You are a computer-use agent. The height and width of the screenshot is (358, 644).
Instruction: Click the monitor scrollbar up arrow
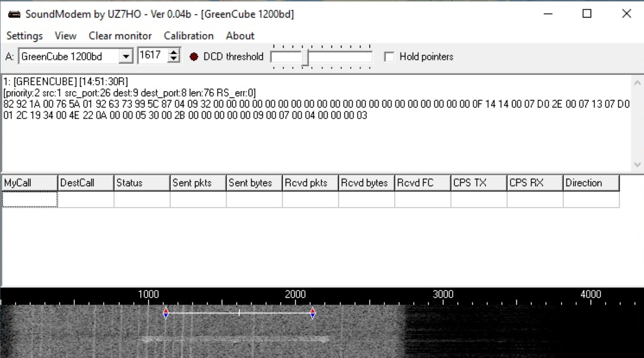coord(638,82)
